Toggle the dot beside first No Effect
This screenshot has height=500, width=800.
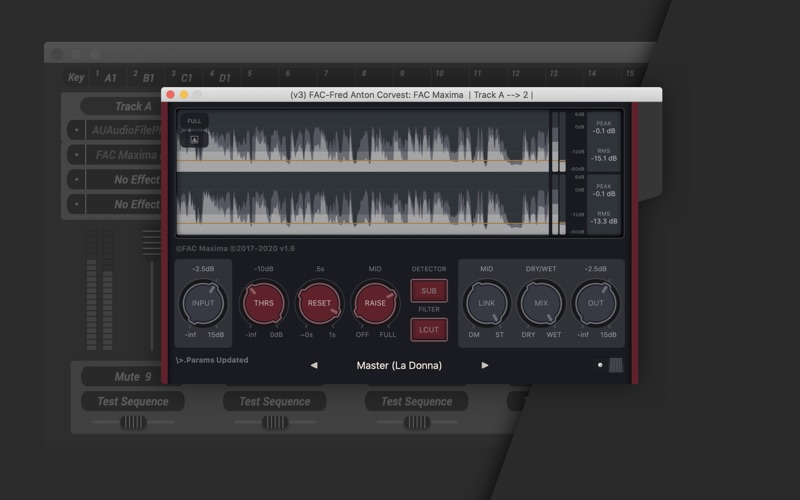coord(77,180)
